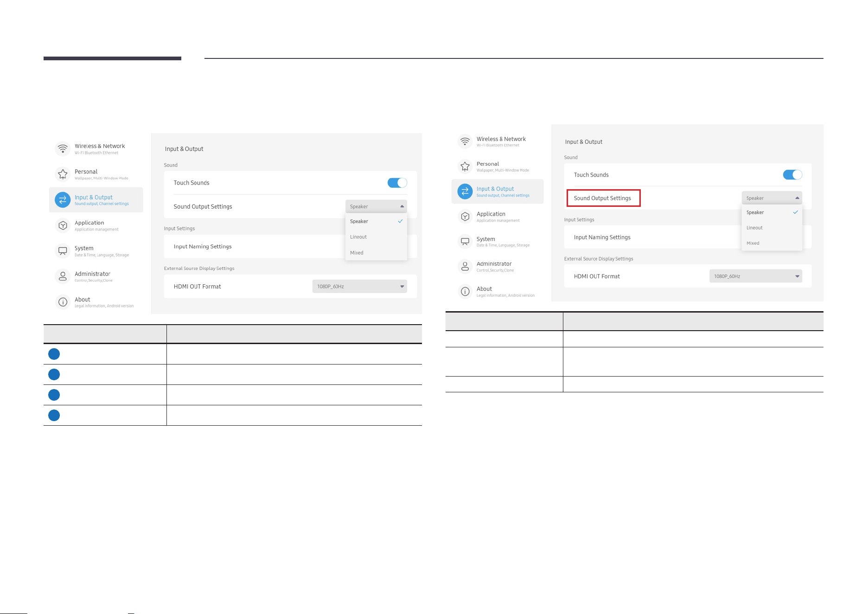
Task: Toggle Touch Sounds switch in left panel
Action: point(397,183)
